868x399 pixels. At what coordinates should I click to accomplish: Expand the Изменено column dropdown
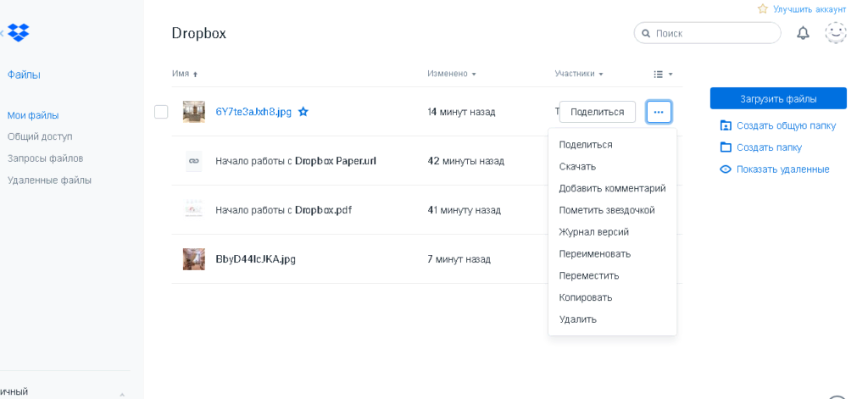(452, 74)
